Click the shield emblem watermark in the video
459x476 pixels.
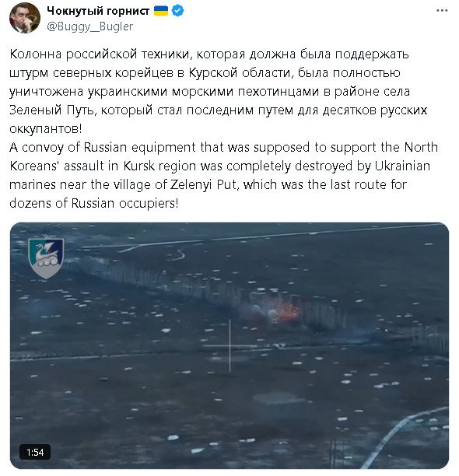coord(46,257)
